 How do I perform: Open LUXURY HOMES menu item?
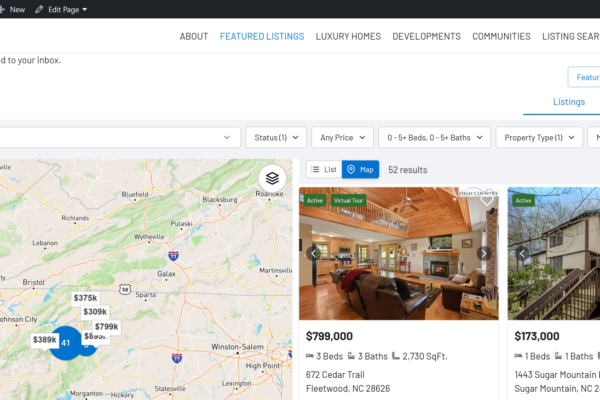tap(348, 36)
